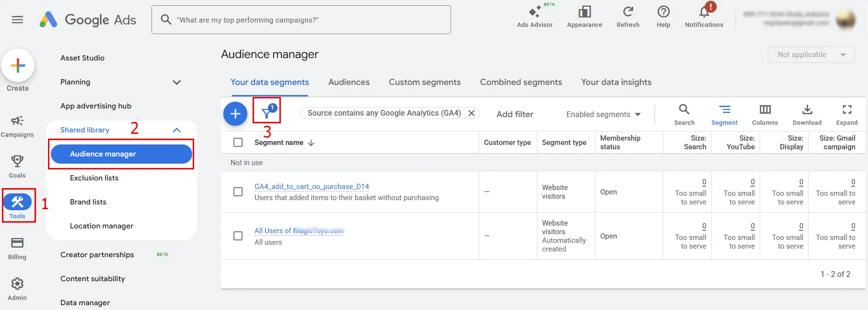Open the Columns icon in toolbar
The height and width of the screenshot is (310, 868).
tap(764, 110)
